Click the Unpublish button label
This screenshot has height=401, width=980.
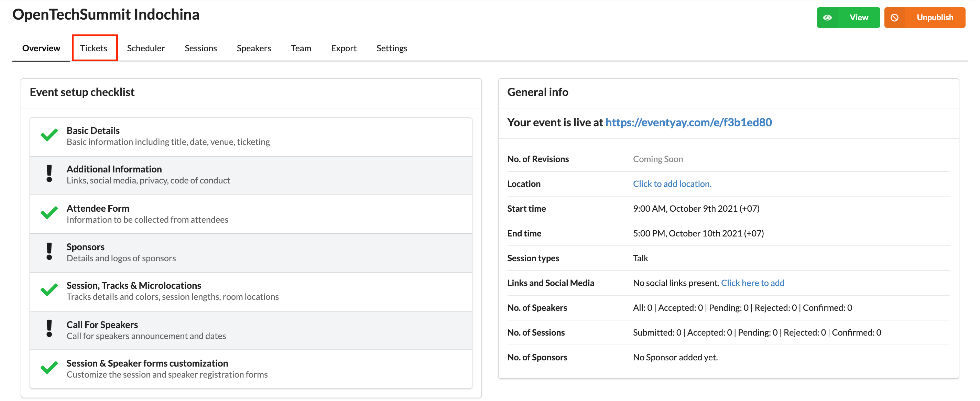coord(935,18)
